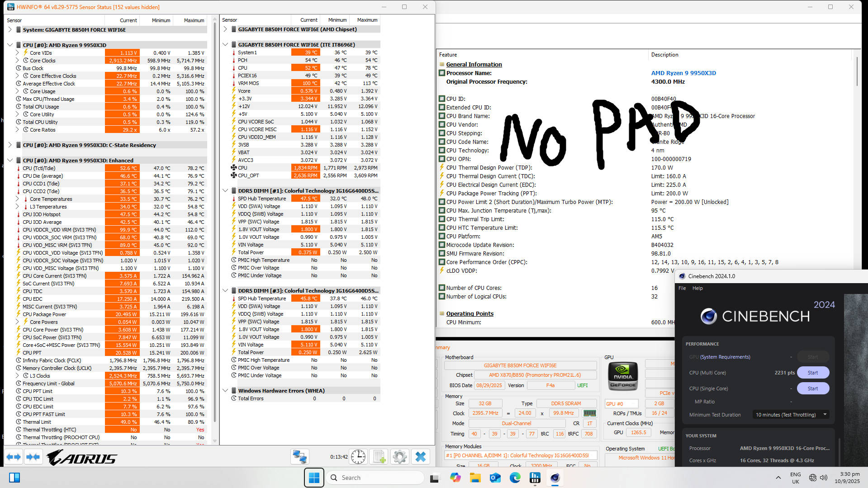
Task: Collapse Windows Hardware Errors (WHEA) section
Action: pos(225,390)
